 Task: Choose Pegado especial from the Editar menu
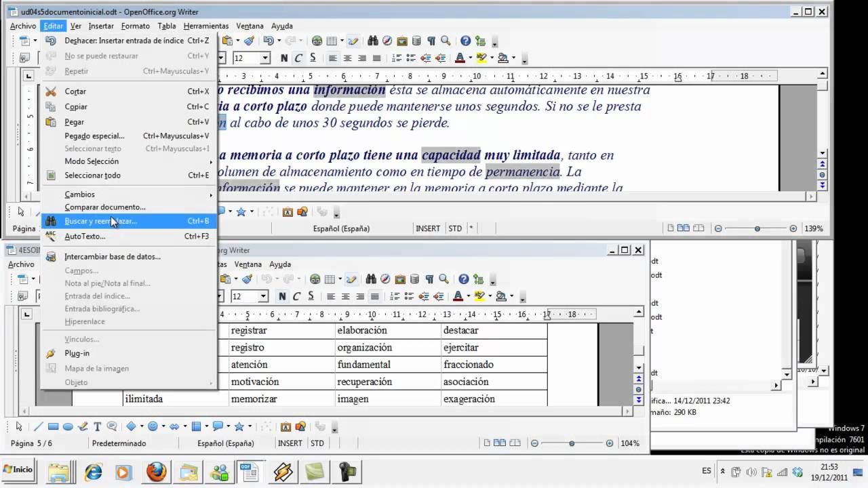pyautogui.click(x=129, y=136)
